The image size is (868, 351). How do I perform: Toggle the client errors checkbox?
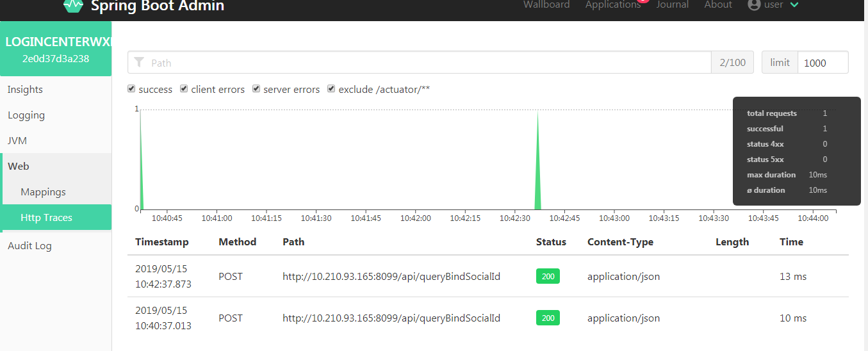click(x=184, y=89)
